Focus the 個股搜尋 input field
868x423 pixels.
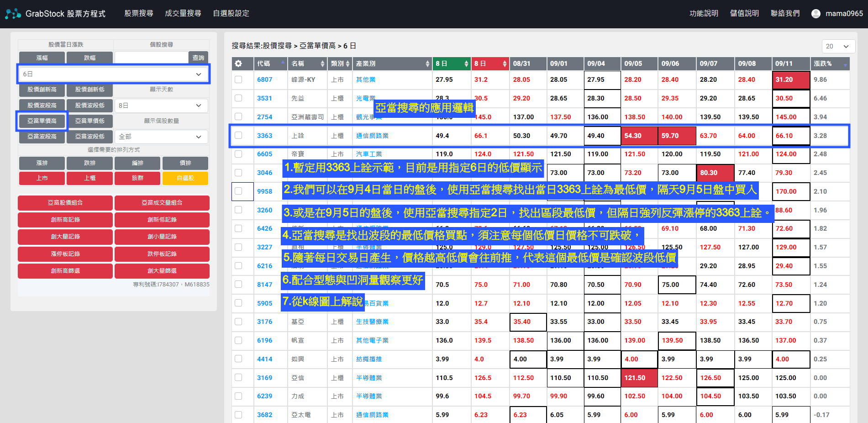coord(152,58)
